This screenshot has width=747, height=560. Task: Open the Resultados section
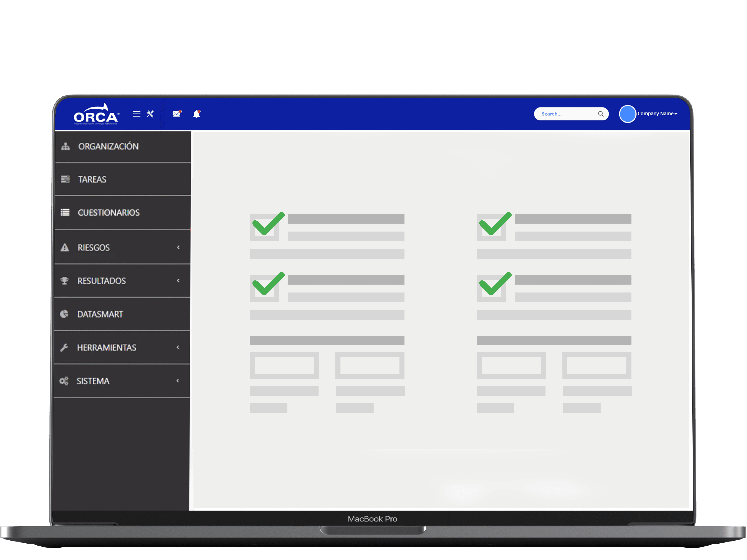coord(102,281)
